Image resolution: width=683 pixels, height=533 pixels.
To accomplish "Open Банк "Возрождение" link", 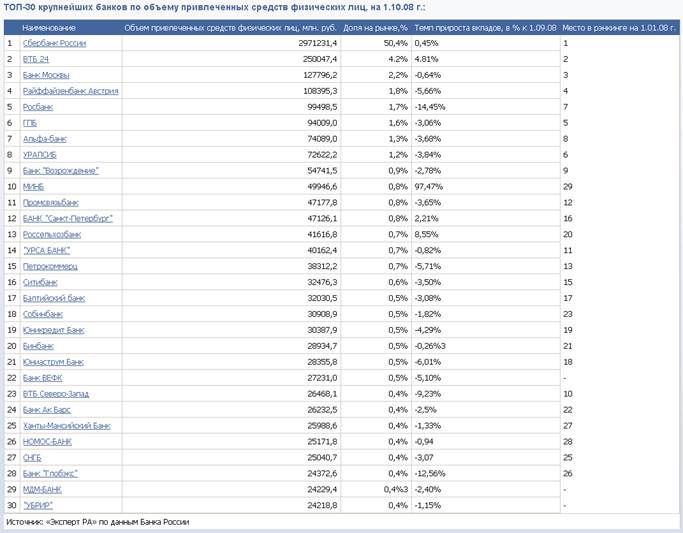I will (61, 171).
